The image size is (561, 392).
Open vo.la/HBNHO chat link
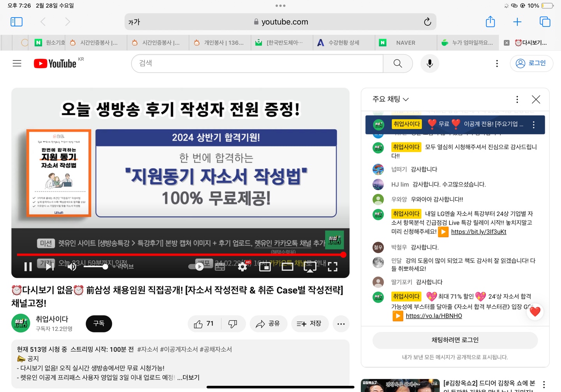click(x=434, y=316)
